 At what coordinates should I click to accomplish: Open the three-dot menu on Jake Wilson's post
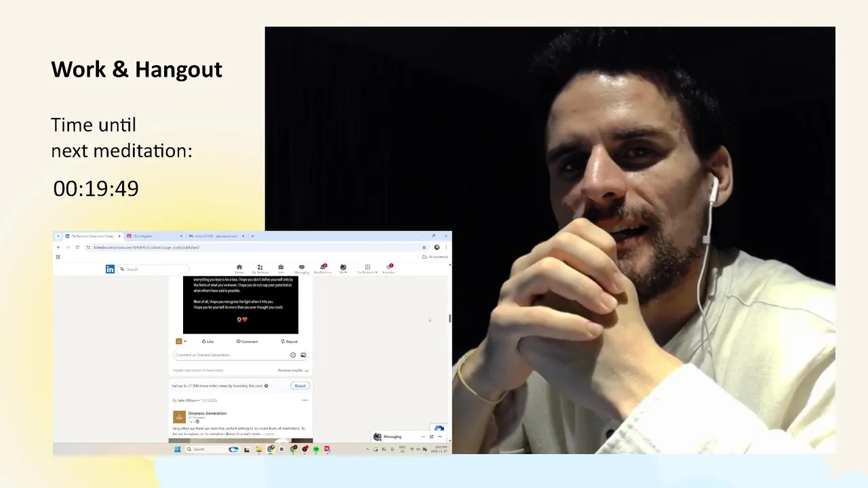(304, 401)
